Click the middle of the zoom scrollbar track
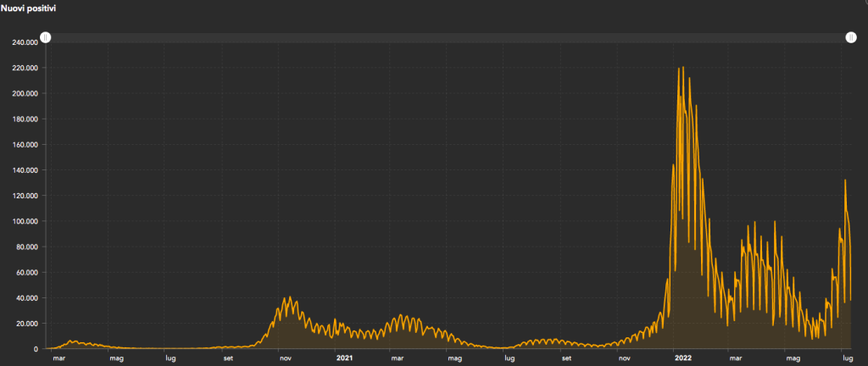The height and width of the screenshot is (366, 868). (448, 37)
